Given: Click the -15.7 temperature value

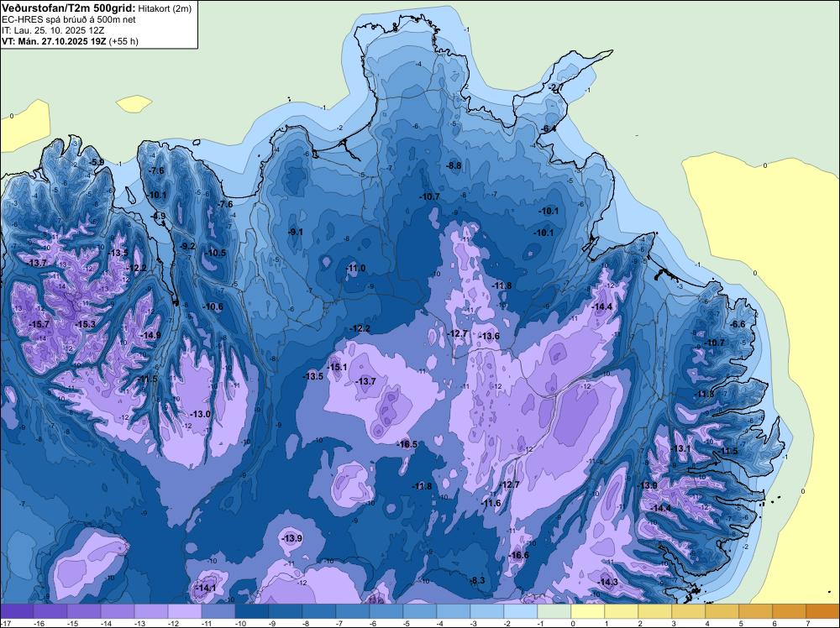Looking at the screenshot, I should [39, 324].
